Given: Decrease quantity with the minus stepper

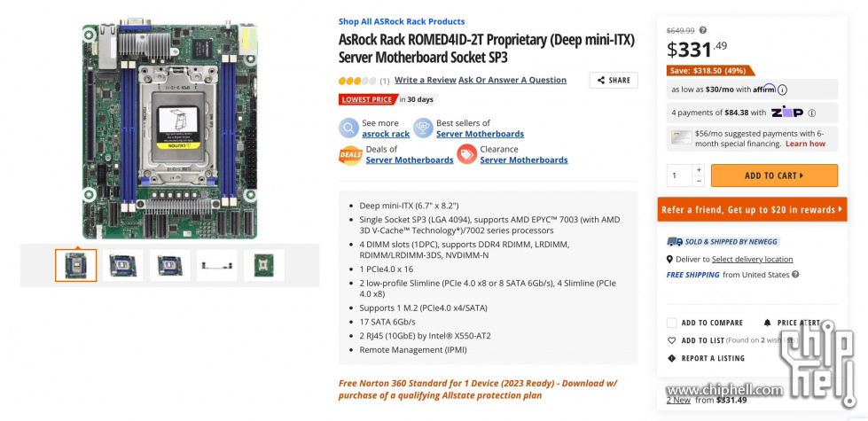Looking at the screenshot, I should tap(699, 181).
